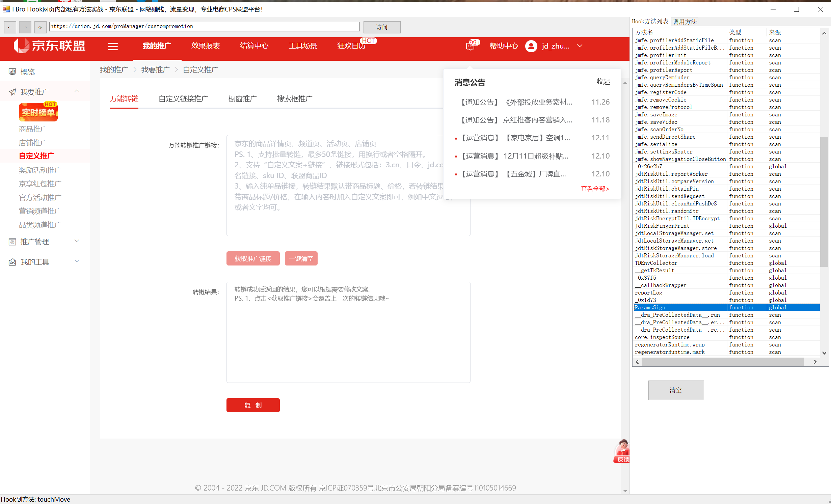Click the user avatar icon
This screenshot has height=504, width=831.
coord(531,46)
